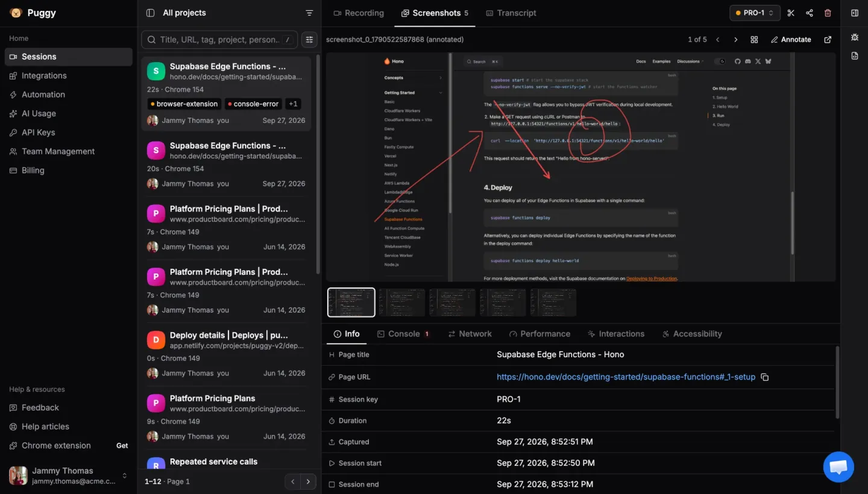The height and width of the screenshot is (494, 868).
Task: Open the Help articles link
Action: 69,427
